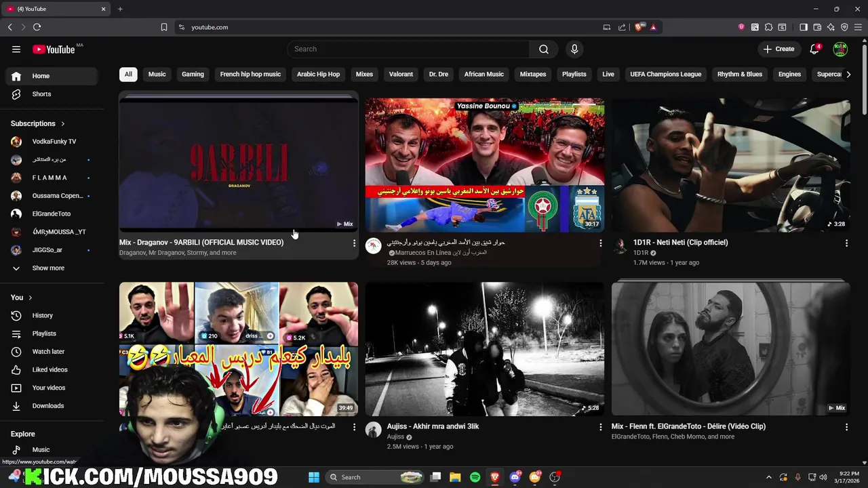
Task: Click the search magnifier button
Action: pos(544,49)
